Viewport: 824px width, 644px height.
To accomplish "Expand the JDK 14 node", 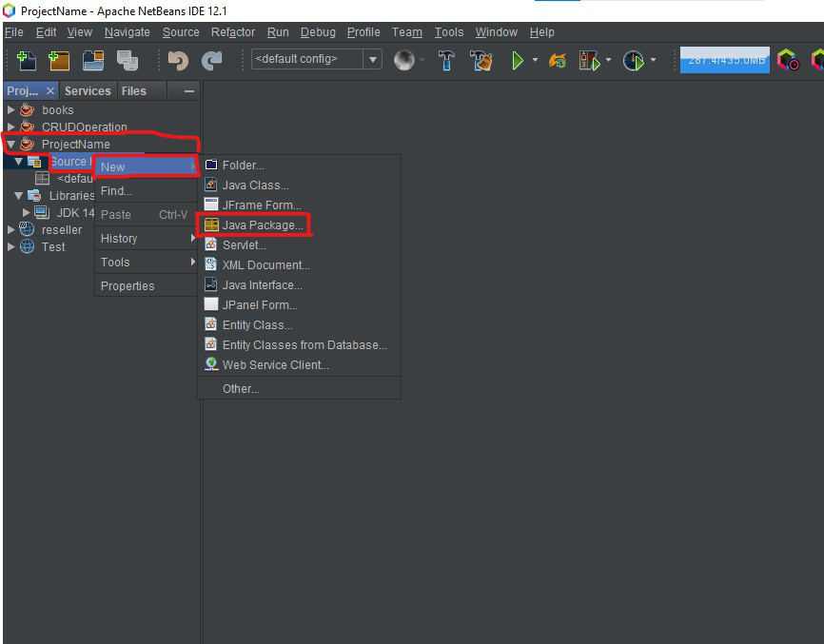I will pyautogui.click(x=26, y=212).
